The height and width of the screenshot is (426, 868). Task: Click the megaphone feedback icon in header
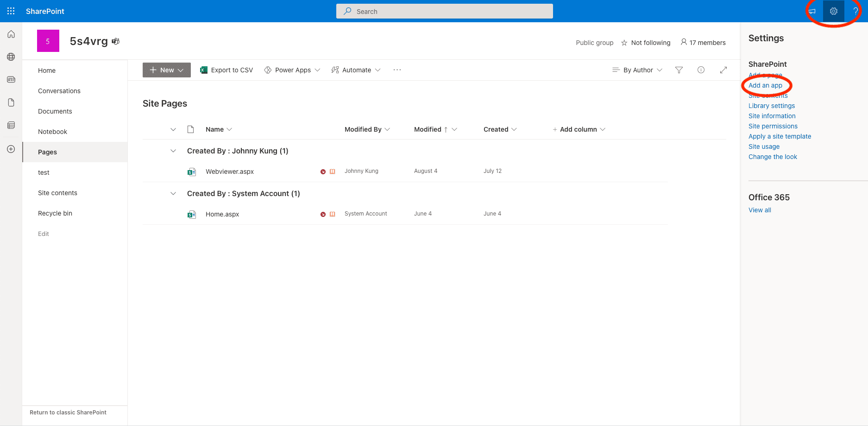(x=812, y=11)
